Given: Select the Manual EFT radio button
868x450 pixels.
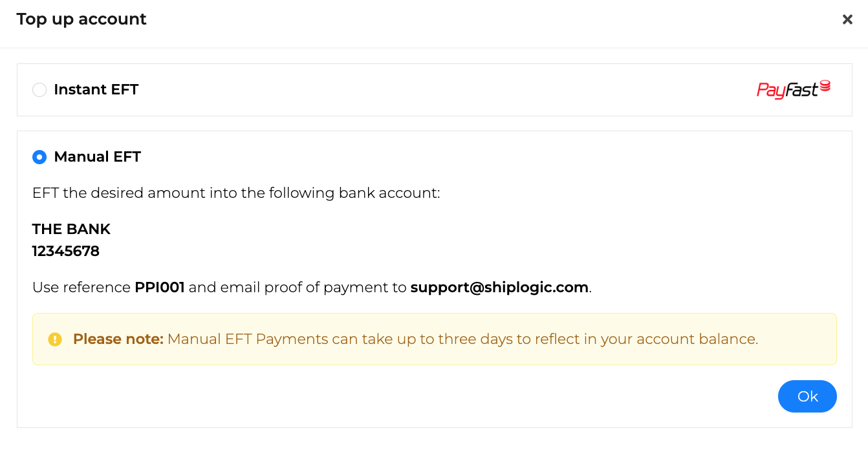Looking at the screenshot, I should click(x=39, y=157).
